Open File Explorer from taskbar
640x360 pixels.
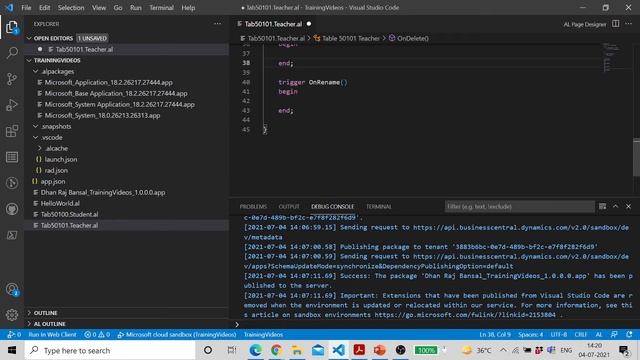297,350
